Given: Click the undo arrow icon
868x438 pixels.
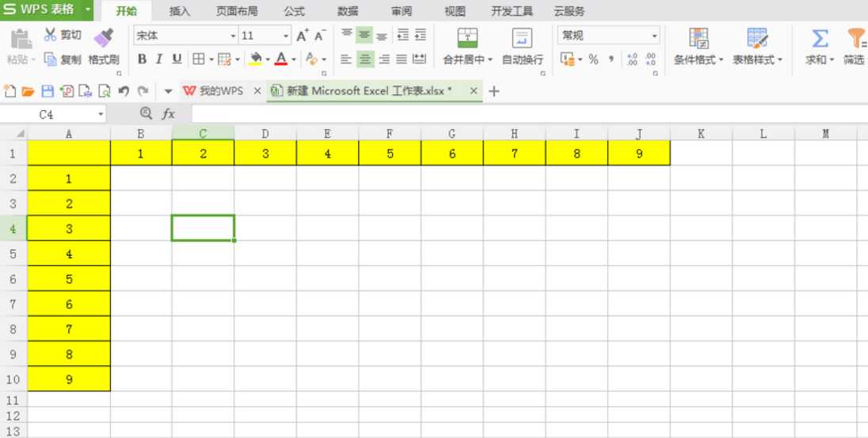Looking at the screenshot, I should [124, 91].
